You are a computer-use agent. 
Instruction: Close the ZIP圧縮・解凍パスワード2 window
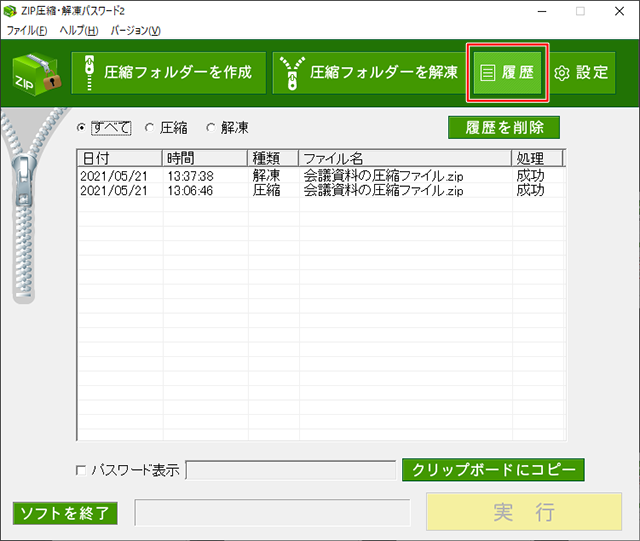click(620, 11)
